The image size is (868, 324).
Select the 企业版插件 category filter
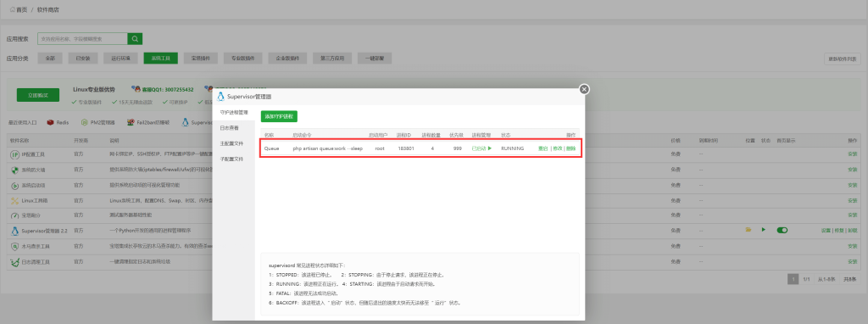pos(287,59)
